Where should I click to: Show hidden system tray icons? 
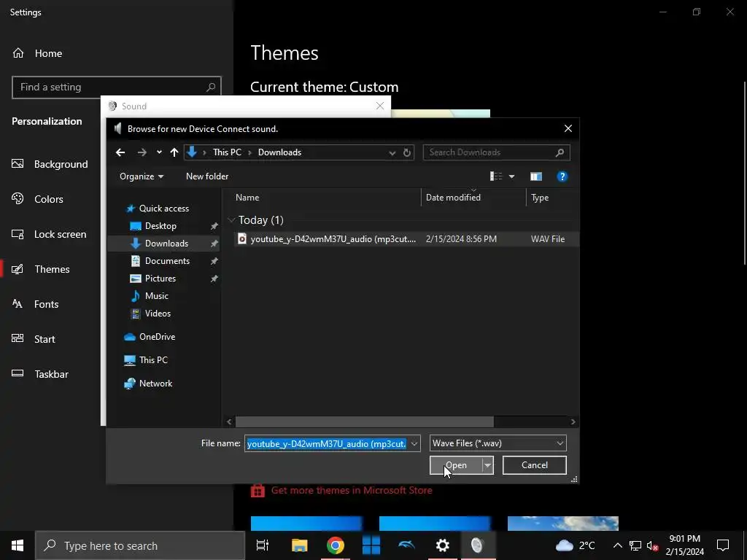click(617, 545)
